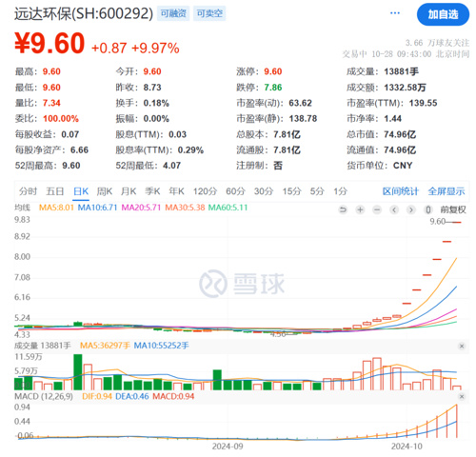The height and width of the screenshot is (457, 476).
Task: Click the 跌停 value 7.86
Action: coord(273,88)
